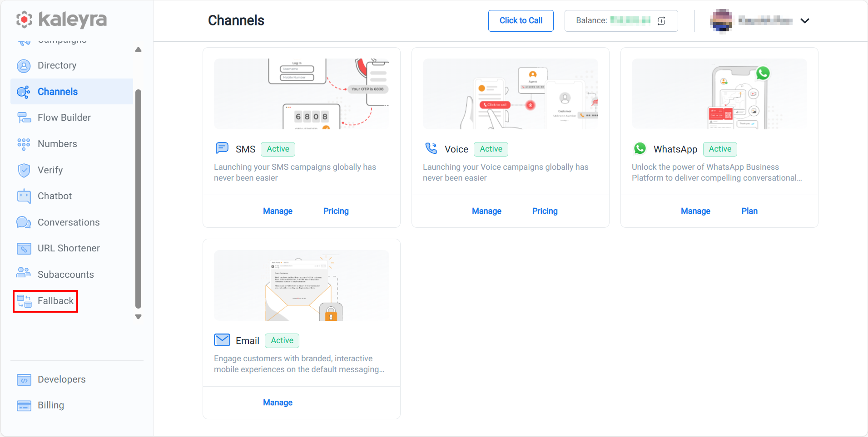The height and width of the screenshot is (437, 868).
Task: View SMS Pricing
Action: pos(336,211)
